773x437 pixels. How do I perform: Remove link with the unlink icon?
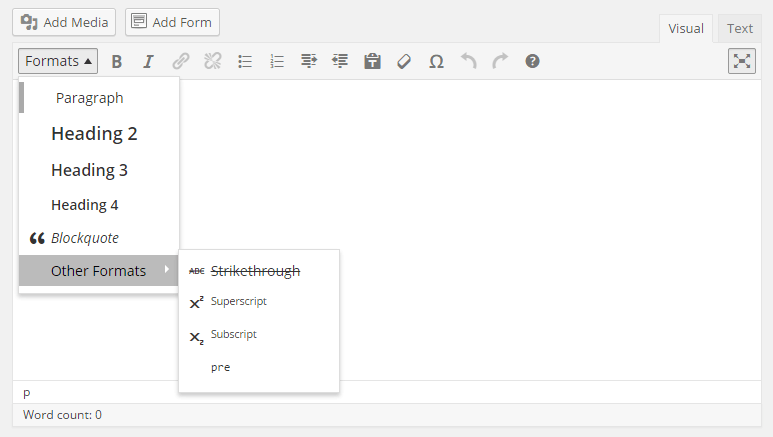(x=212, y=62)
